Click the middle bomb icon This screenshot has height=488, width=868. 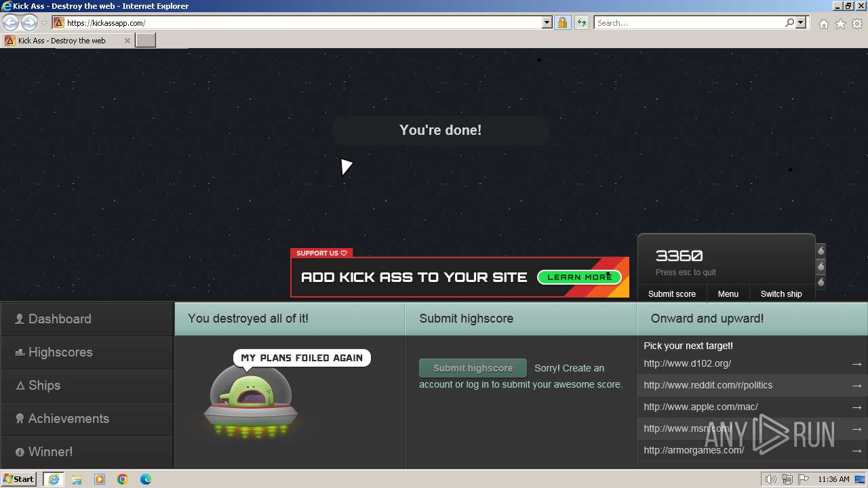pyautogui.click(x=821, y=266)
